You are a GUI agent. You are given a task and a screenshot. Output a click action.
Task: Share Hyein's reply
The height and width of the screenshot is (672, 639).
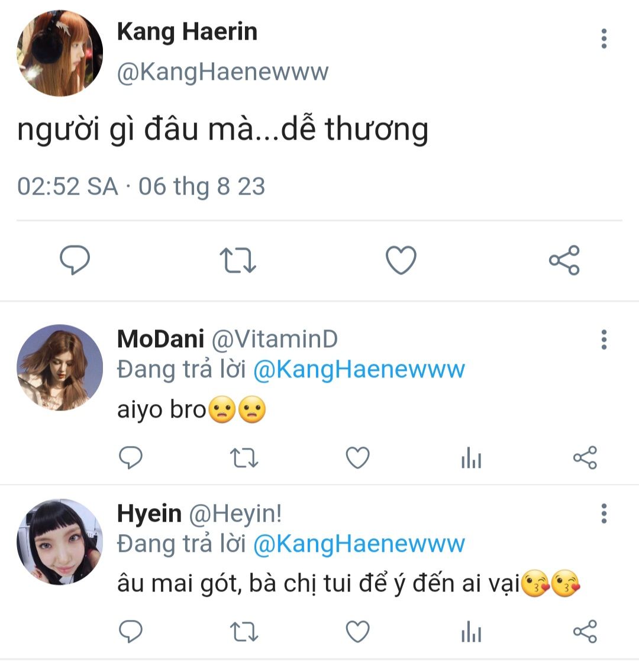pos(585,632)
